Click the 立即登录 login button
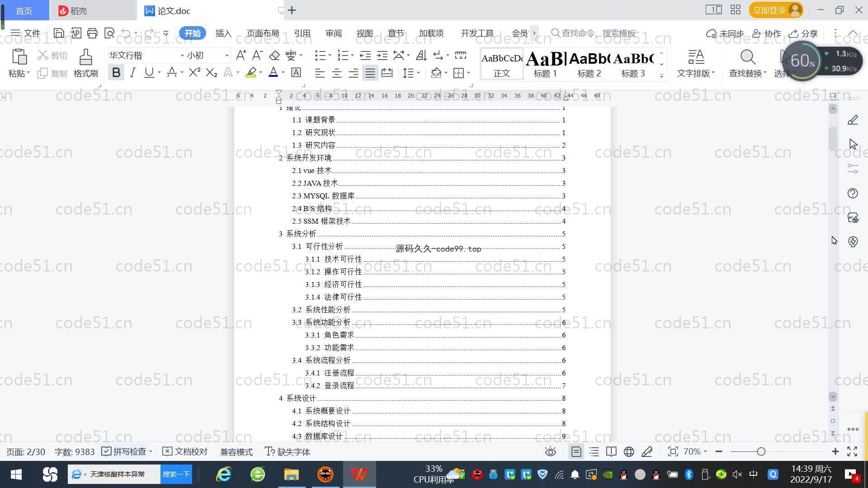Viewport: 868px width, 488px height. [776, 10]
